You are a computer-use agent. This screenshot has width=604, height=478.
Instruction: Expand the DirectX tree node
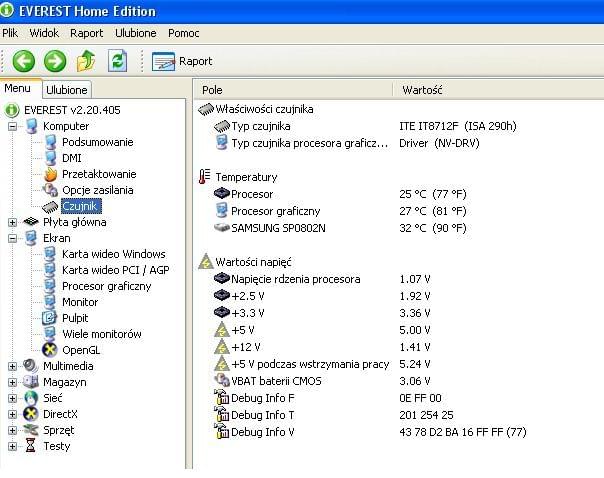pos(12,414)
